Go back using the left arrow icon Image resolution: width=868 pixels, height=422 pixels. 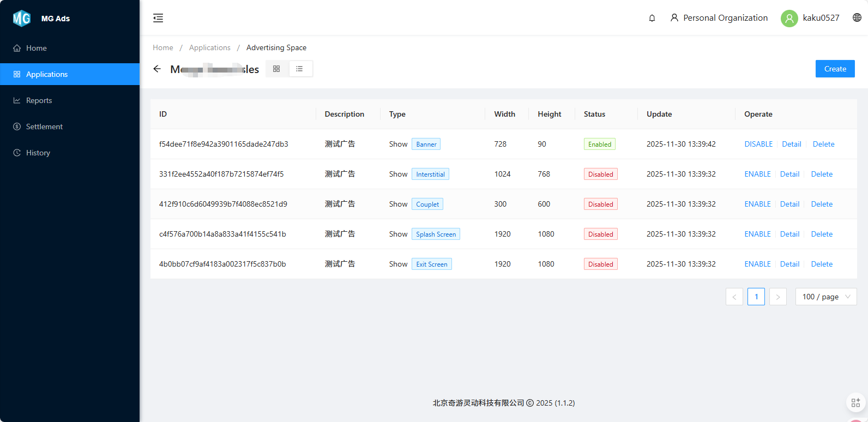pos(157,69)
